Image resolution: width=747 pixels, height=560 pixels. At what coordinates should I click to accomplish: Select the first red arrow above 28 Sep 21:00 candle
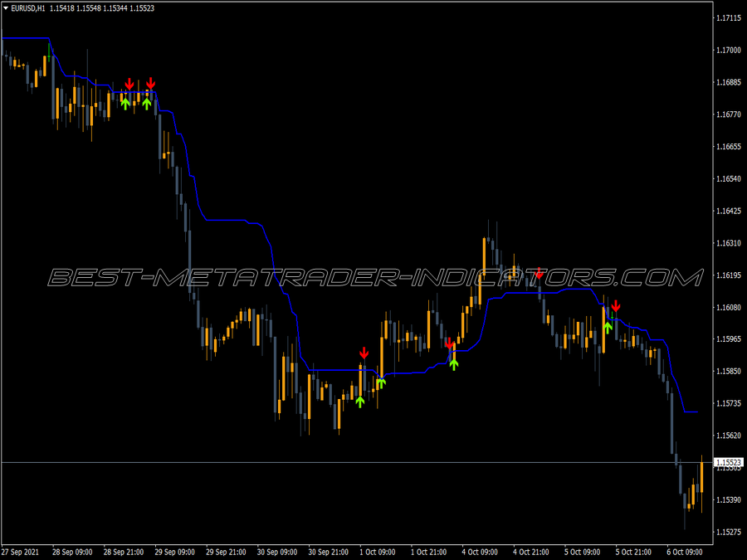tap(129, 84)
